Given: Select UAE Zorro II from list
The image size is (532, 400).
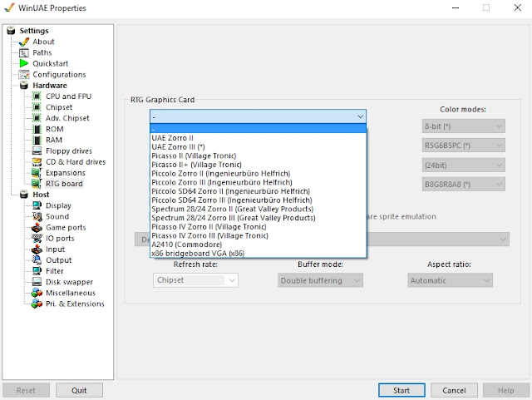Looking at the screenshot, I should pos(258,138).
